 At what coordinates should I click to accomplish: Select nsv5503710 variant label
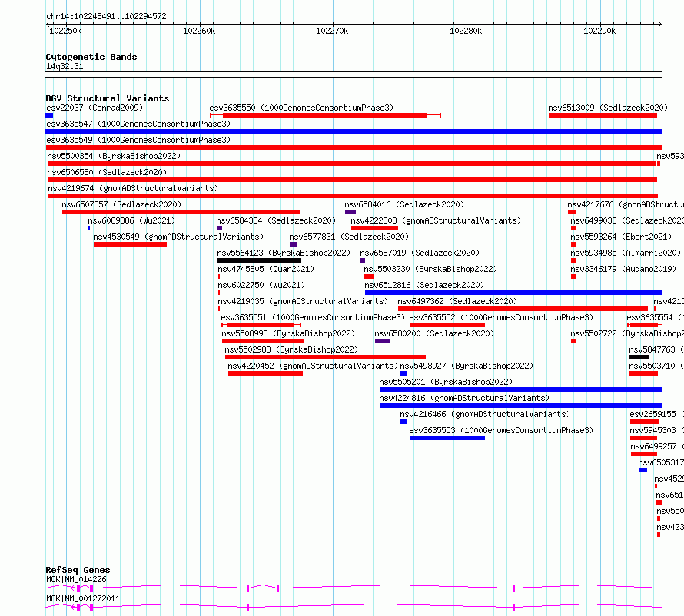[x=656, y=366]
